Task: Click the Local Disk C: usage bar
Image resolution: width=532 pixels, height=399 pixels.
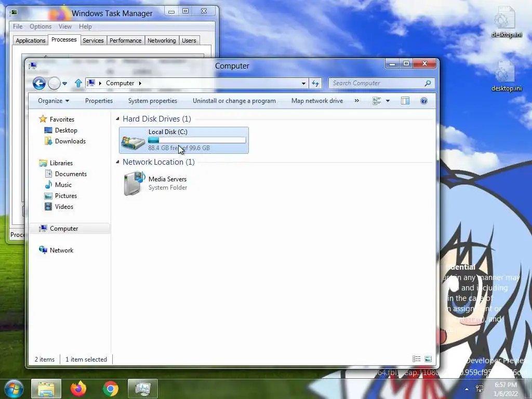Action: click(x=197, y=140)
